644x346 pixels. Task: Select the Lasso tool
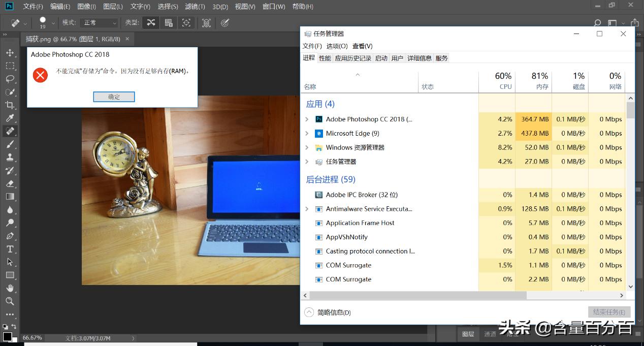(x=10, y=79)
